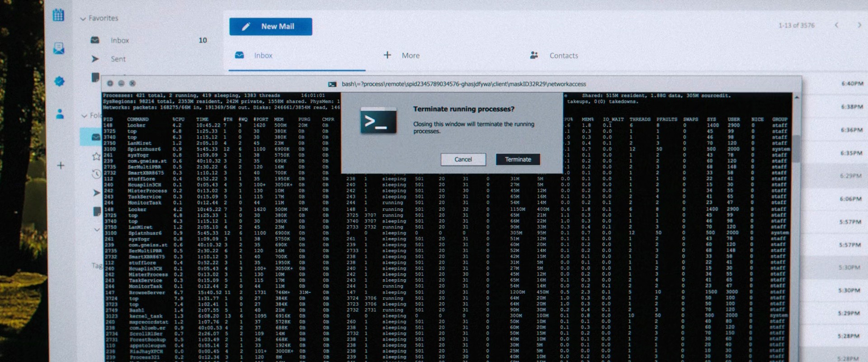The width and height of the screenshot is (868, 362).
Task: Open the mail icon in left rail
Action: [59, 48]
